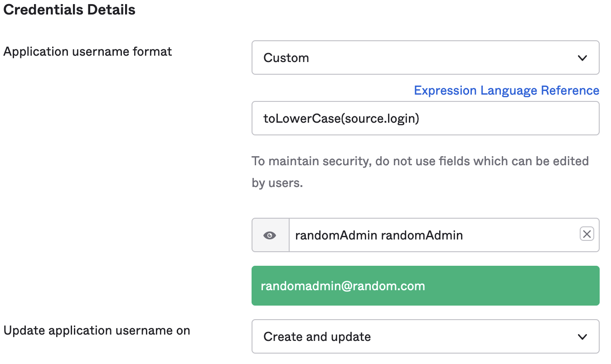Toggle preview visibility with the eye button

pos(270,235)
